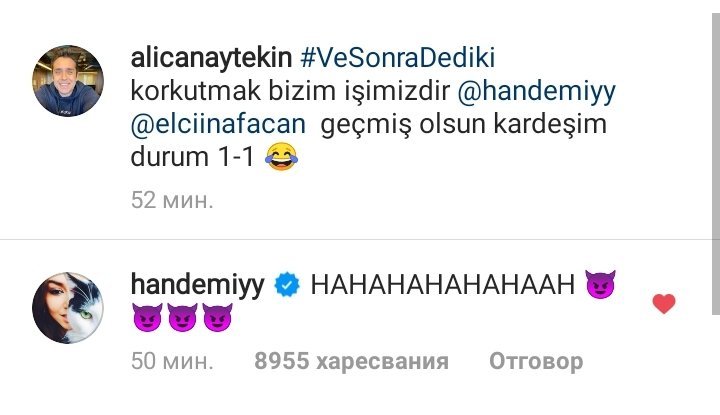Open the #VeSonraDediki hashtag
Screen dimensions: 720x415
pos(398,58)
